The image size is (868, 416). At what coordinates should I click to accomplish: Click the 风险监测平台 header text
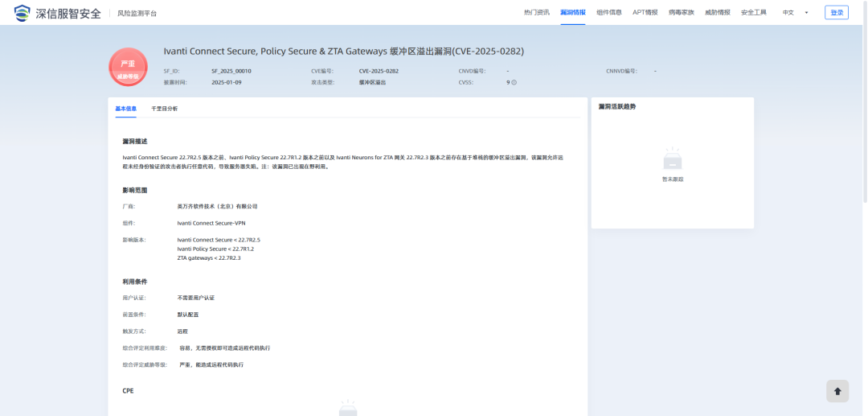tap(137, 14)
